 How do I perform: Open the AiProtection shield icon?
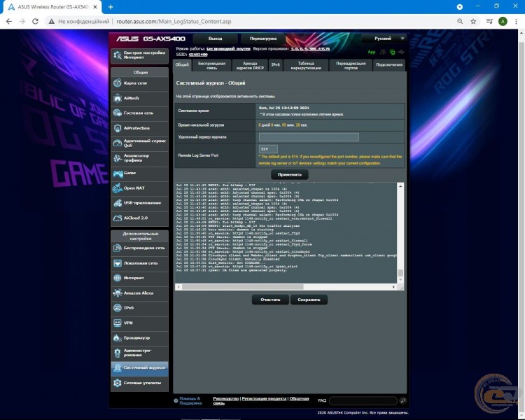click(x=117, y=128)
